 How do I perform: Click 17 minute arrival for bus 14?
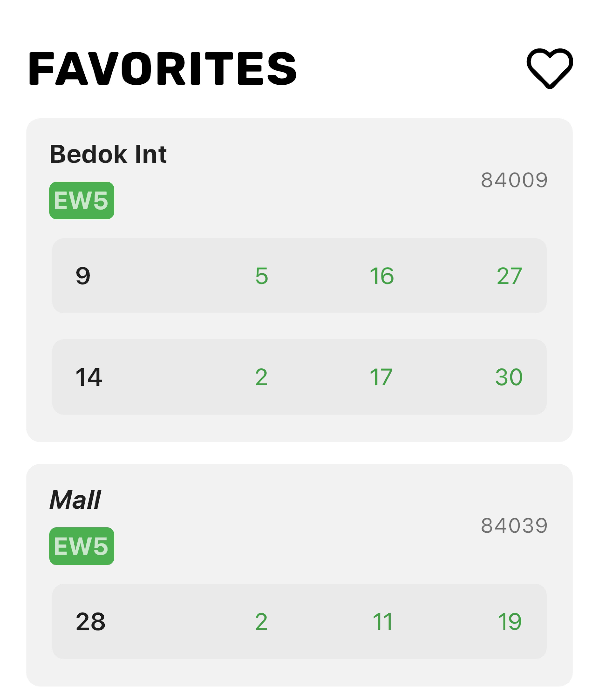coord(381,377)
